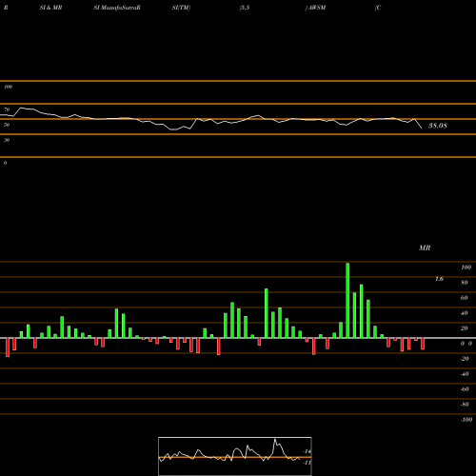Click the MR scale label -100

click(x=466, y=420)
